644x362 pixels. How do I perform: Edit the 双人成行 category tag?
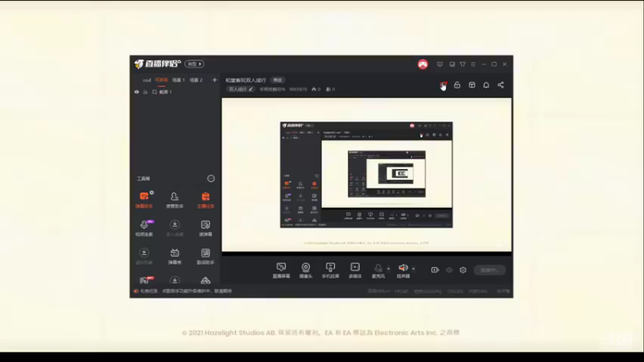241,89
